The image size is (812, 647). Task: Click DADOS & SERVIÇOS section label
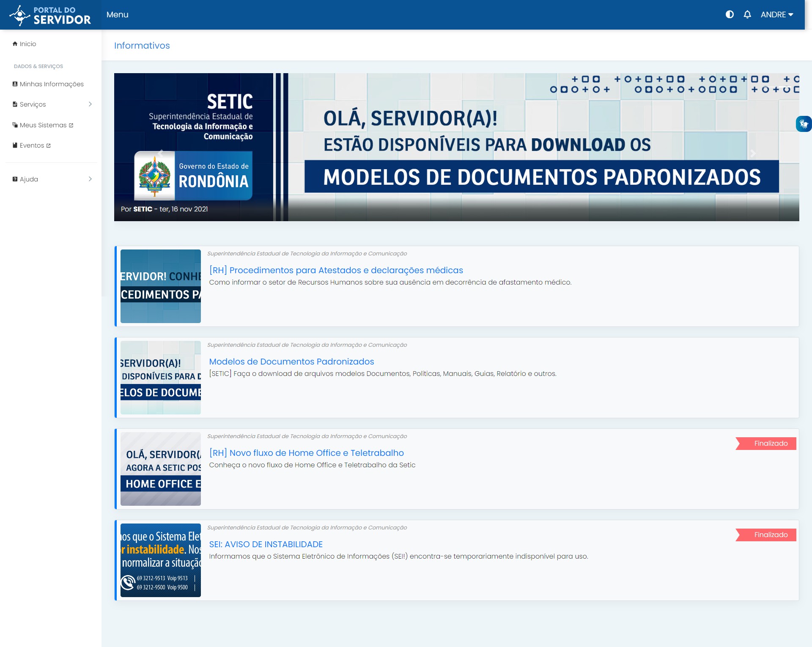tap(38, 66)
